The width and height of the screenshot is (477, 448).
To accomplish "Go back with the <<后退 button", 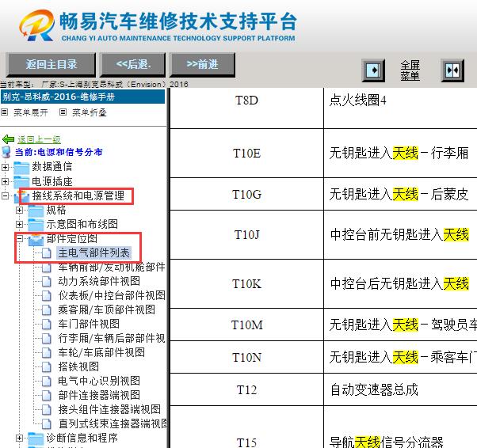I will point(133,64).
